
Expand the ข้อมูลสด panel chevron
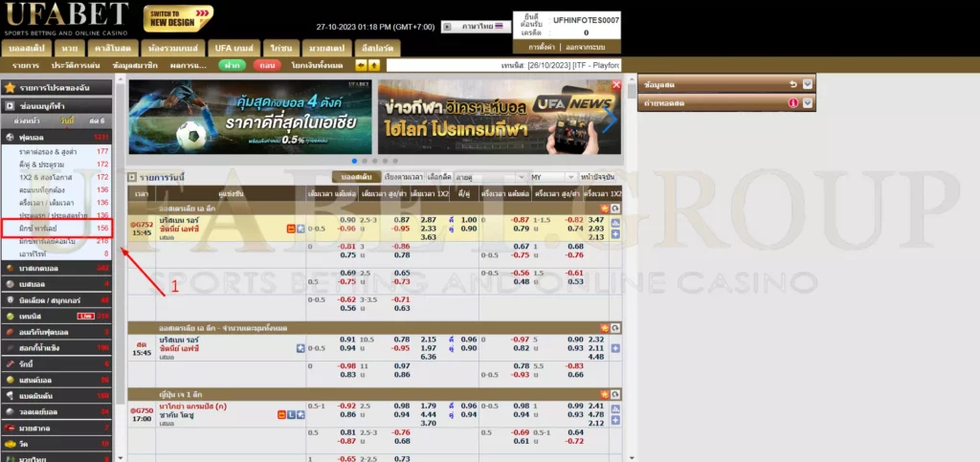[808, 85]
